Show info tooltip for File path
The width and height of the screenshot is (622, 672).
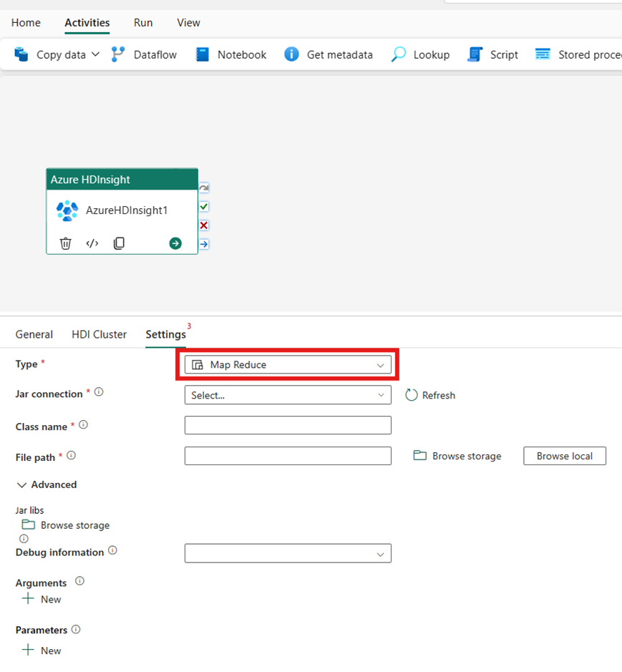71,456
